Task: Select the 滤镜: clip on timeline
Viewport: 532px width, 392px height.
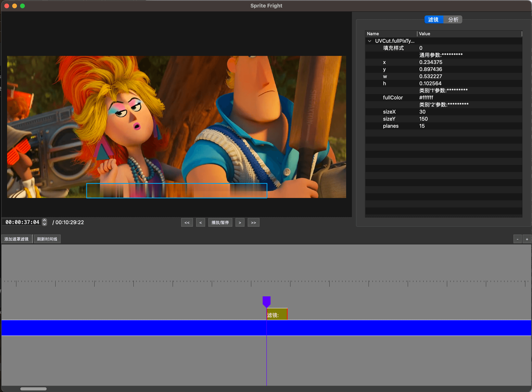Action: point(277,314)
